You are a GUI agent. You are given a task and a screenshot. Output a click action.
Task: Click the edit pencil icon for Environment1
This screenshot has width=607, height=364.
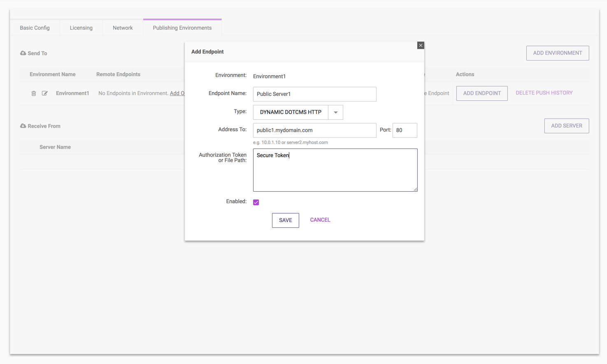[x=45, y=93]
